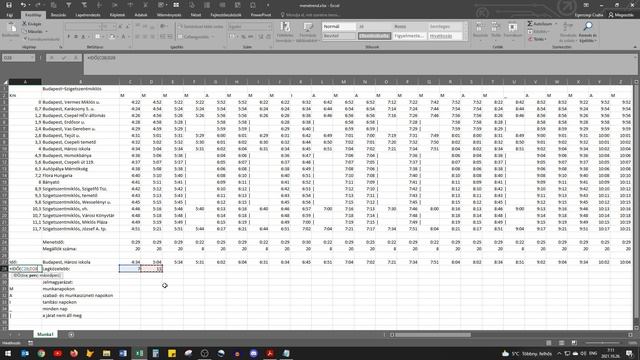Cancel the formula entry in the formula bar

click(52, 58)
